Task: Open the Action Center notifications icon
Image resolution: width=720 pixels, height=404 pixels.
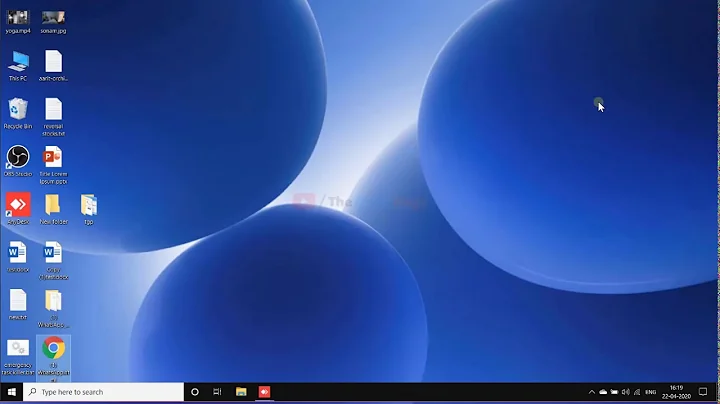Action: [703, 392]
